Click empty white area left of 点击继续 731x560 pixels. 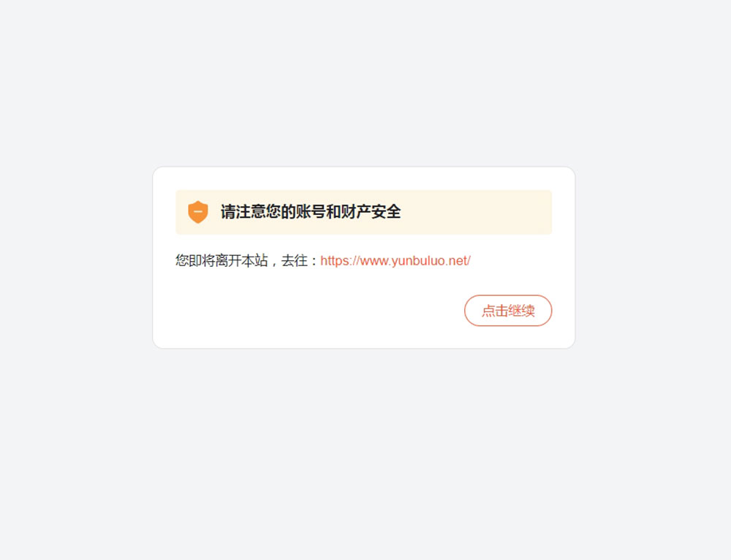point(317,311)
